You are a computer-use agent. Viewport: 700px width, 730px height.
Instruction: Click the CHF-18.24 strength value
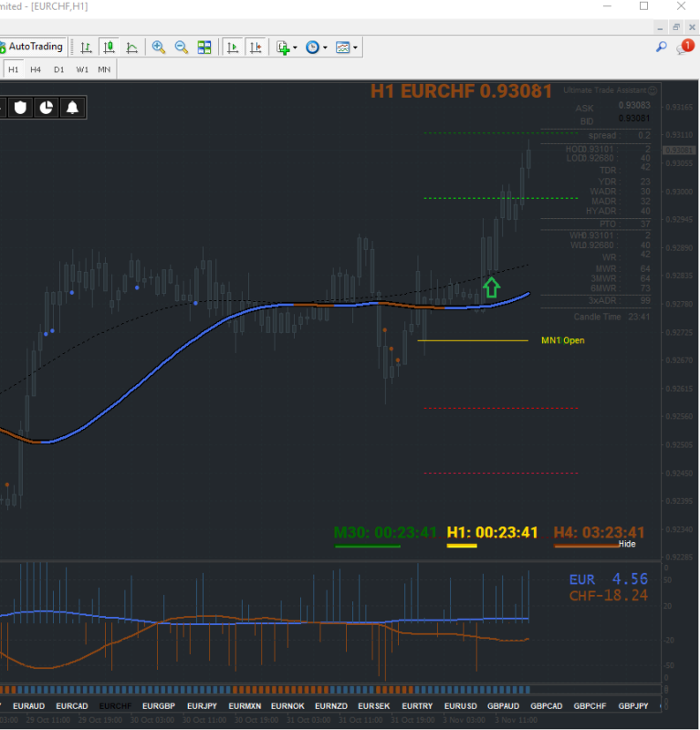609,596
